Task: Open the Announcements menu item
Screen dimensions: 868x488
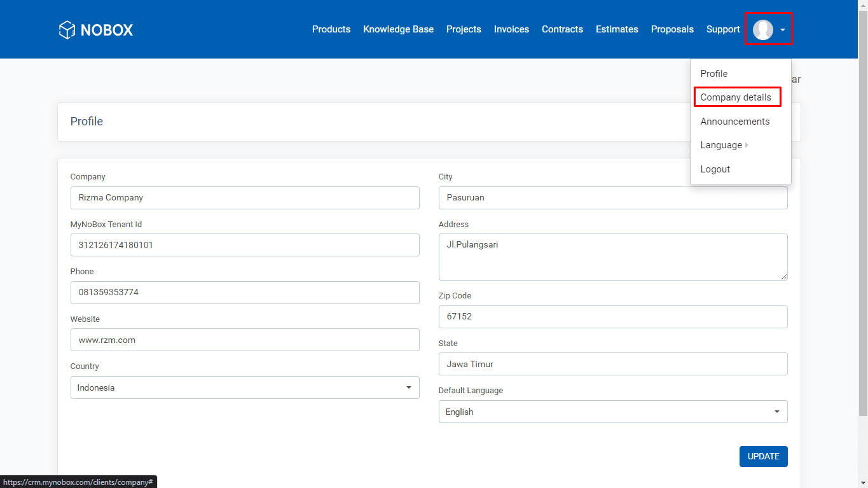Action: [735, 121]
